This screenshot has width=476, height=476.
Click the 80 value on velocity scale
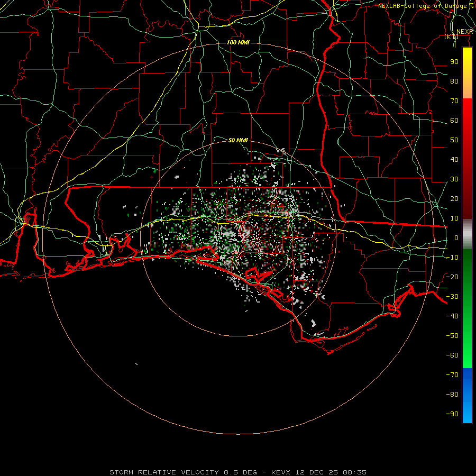[x=454, y=81]
